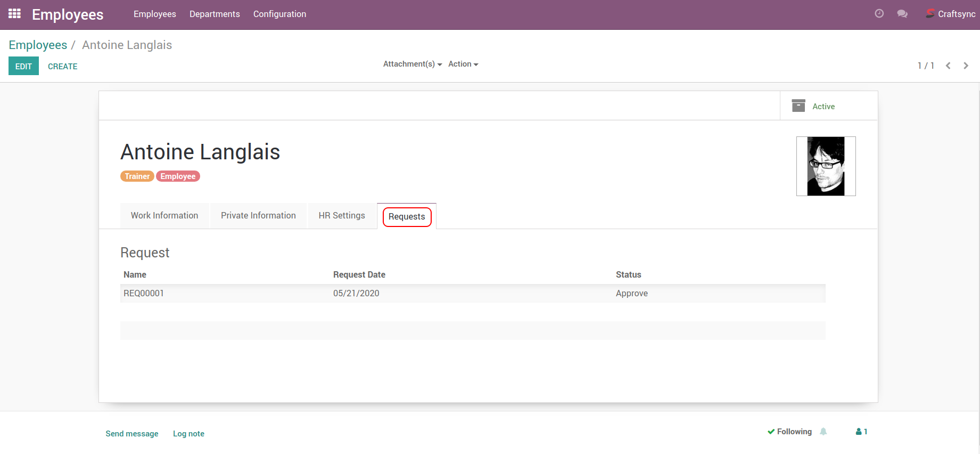The width and height of the screenshot is (980, 454).
Task: Open the apps grid menu icon
Action: pos(14,14)
